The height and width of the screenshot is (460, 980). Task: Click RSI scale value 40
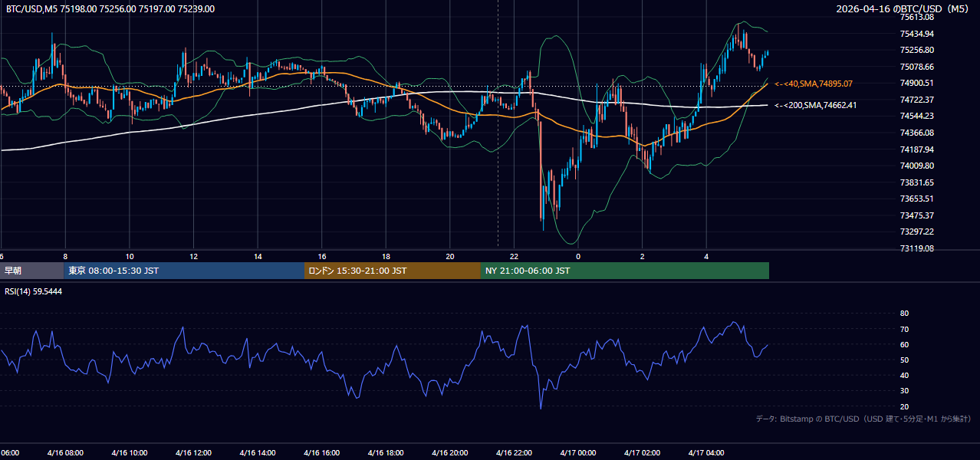click(904, 376)
